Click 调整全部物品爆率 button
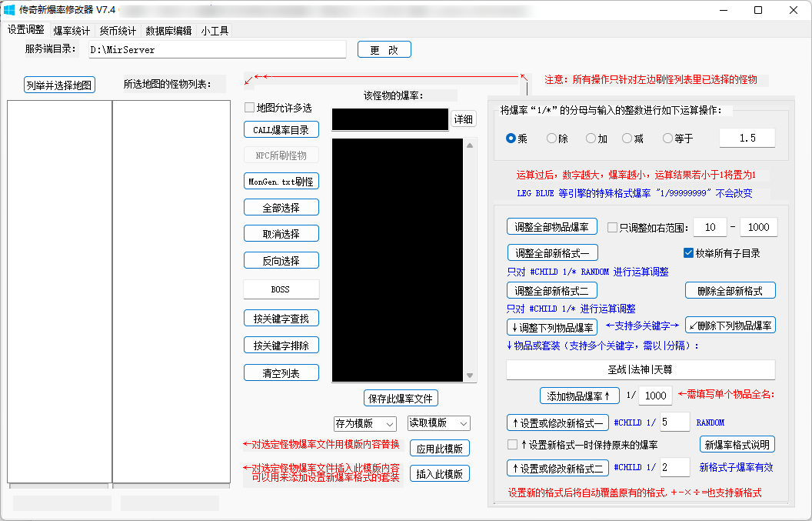Viewport: 812px width, 521px height. click(551, 226)
